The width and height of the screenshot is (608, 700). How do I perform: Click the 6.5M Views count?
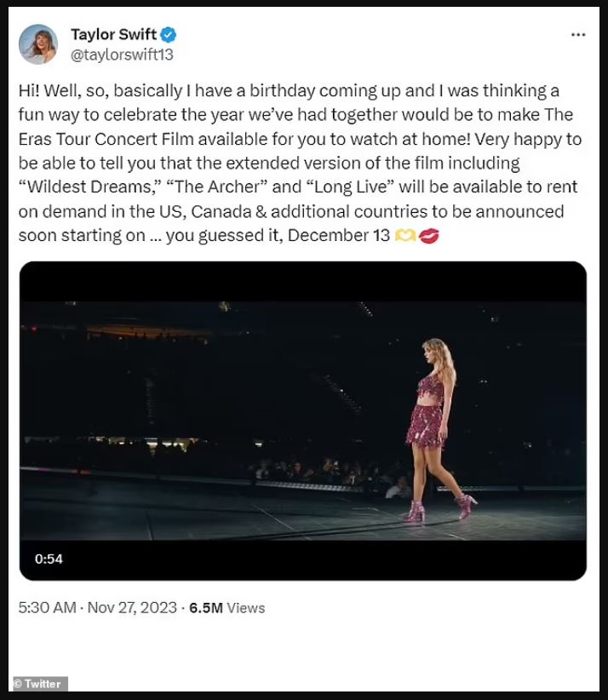pos(227,608)
